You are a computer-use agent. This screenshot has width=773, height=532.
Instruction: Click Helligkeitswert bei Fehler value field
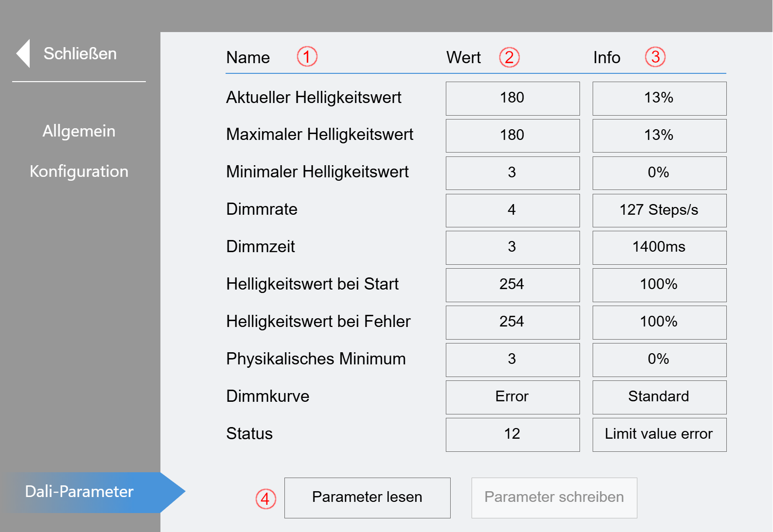point(512,323)
